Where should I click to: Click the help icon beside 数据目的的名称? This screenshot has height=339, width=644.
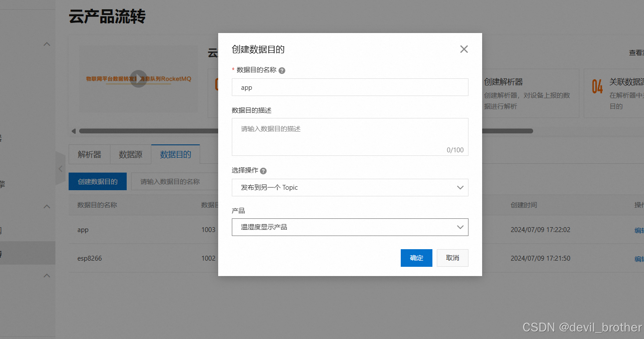tap(282, 70)
